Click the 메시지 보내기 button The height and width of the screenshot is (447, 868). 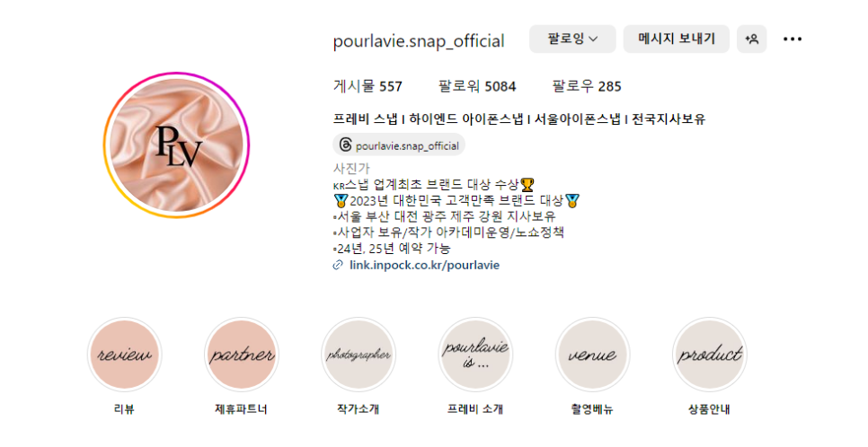click(677, 39)
